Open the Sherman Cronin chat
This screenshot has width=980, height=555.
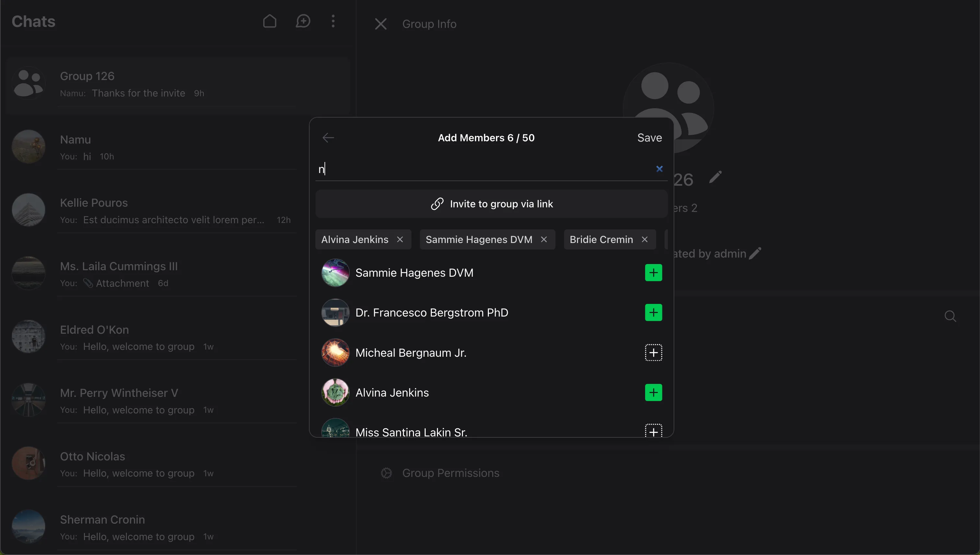178,527
